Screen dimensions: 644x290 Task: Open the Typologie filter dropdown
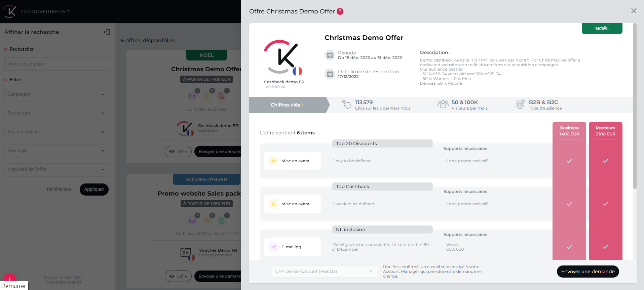point(57,151)
